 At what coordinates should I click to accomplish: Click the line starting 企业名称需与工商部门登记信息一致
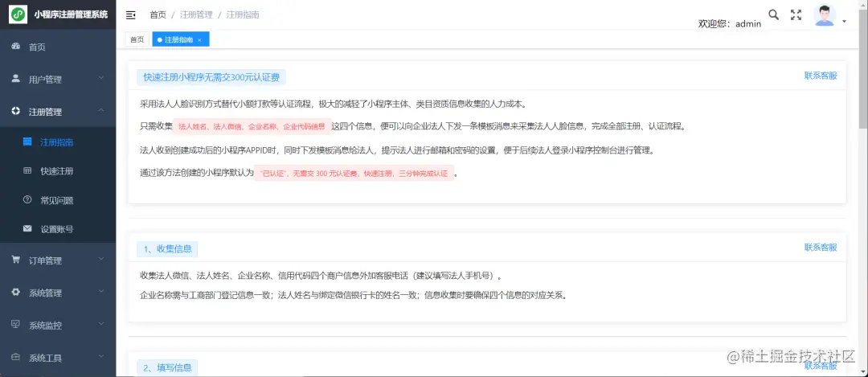(x=355, y=295)
